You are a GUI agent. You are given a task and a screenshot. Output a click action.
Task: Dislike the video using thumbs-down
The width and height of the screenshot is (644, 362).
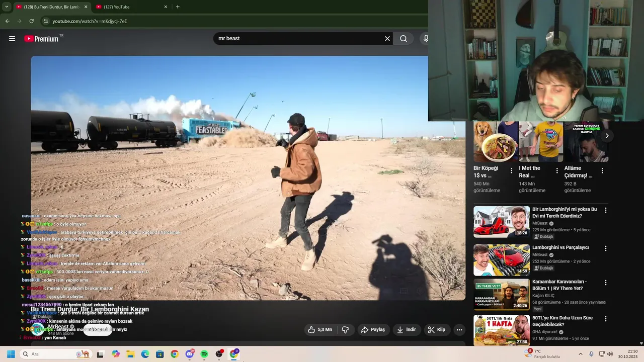tap(345, 330)
